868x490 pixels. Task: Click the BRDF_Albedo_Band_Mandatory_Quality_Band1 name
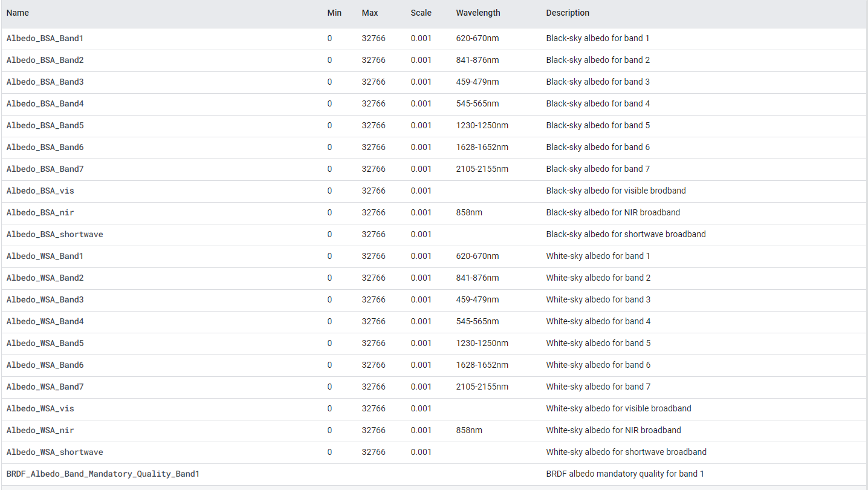click(x=103, y=474)
